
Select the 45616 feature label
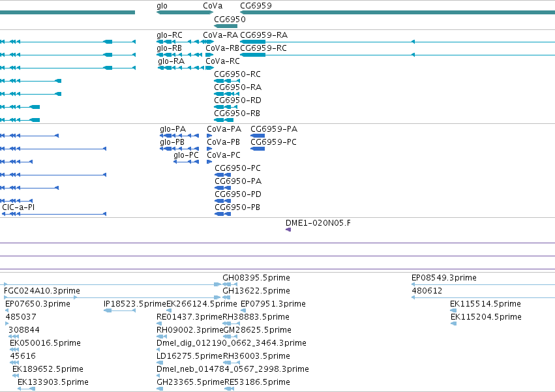pyautogui.click(x=23, y=356)
